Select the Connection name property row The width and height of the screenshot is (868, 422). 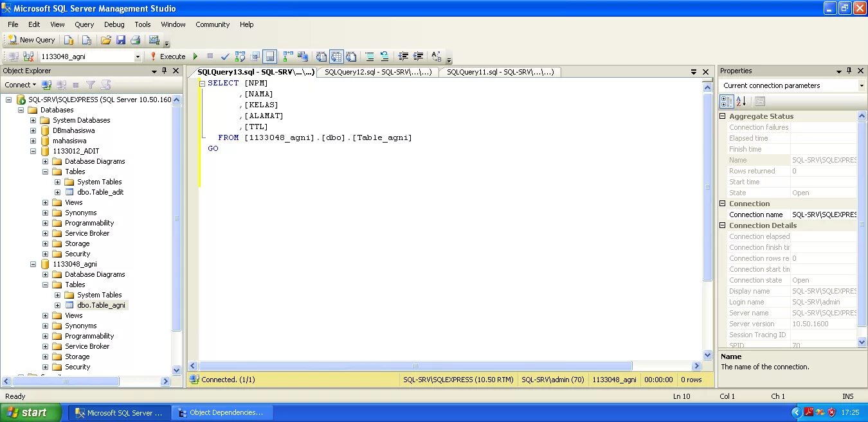tap(792, 215)
